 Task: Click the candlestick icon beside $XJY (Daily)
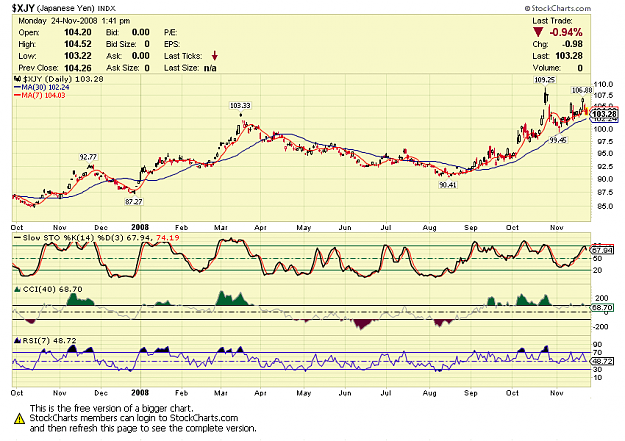coord(17,79)
